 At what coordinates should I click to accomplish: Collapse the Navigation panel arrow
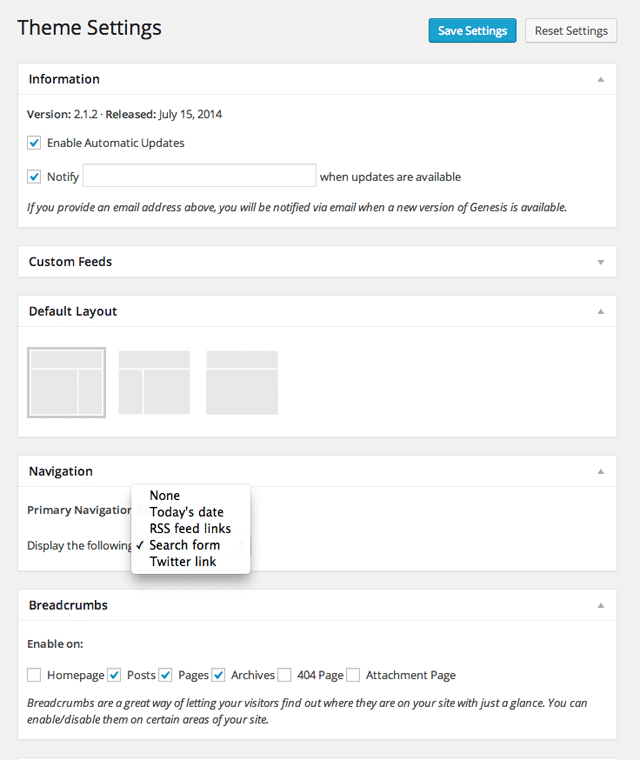pyautogui.click(x=601, y=471)
